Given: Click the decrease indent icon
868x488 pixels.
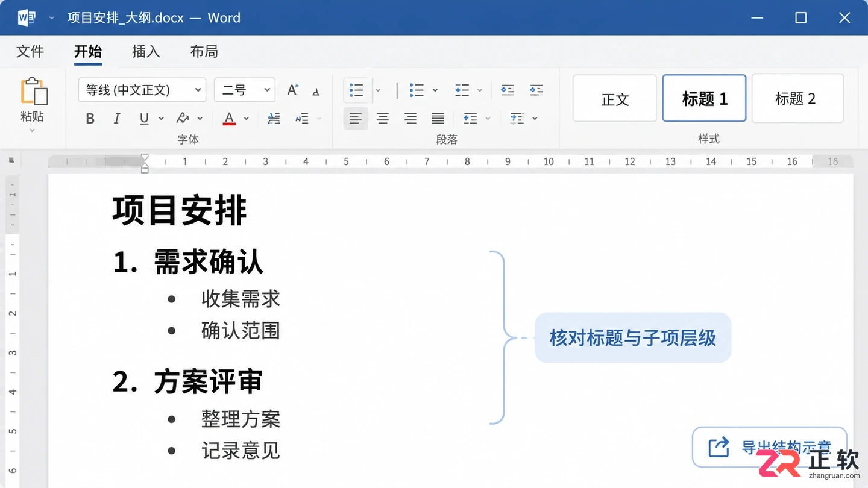Looking at the screenshot, I should pyautogui.click(x=508, y=90).
